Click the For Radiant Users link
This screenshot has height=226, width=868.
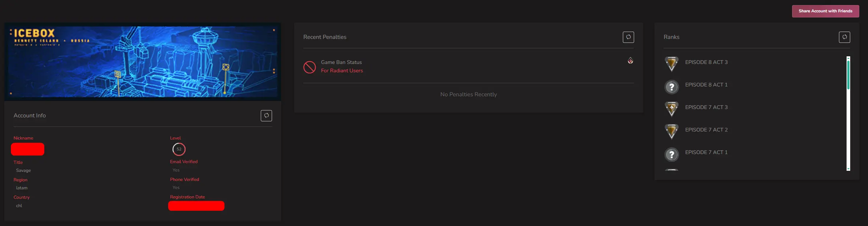point(342,71)
